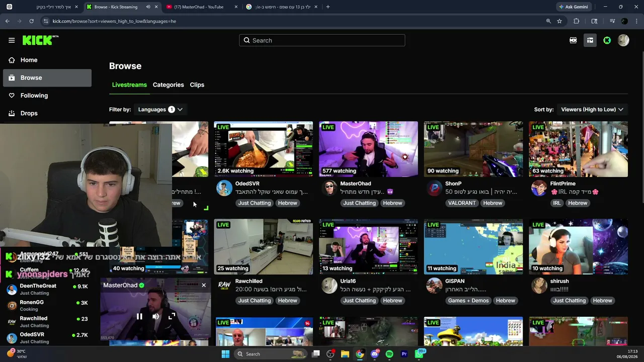Open the Viewers (High to Low) sort dropdown

(x=592, y=109)
